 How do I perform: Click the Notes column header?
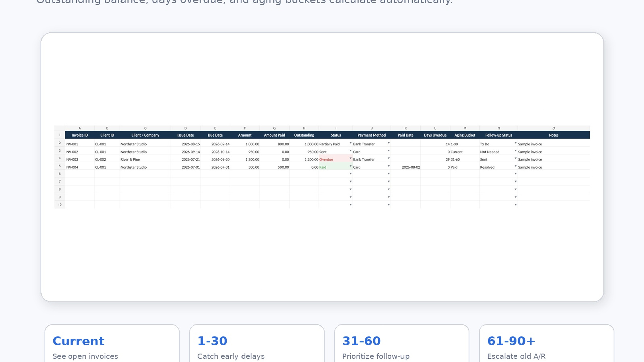(553, 135)
